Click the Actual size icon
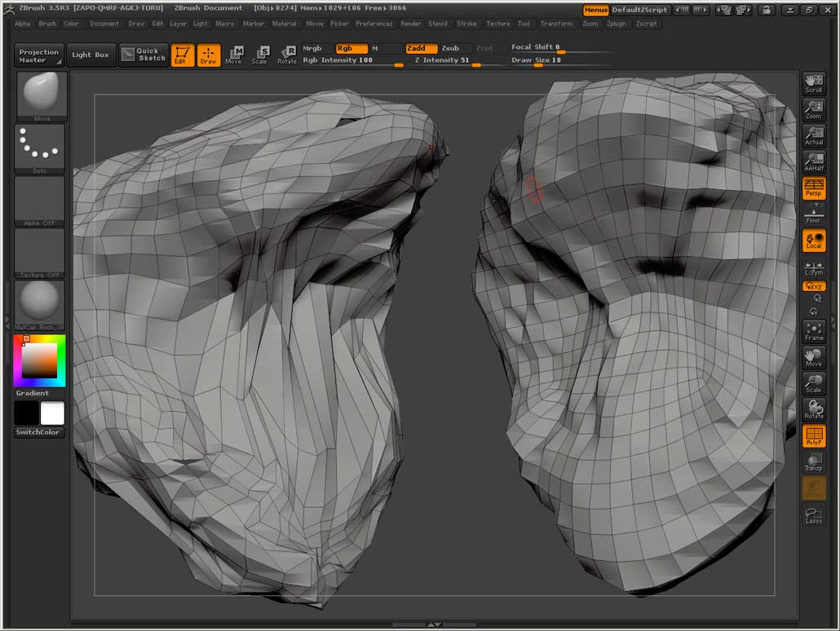 tap(813, 135)
